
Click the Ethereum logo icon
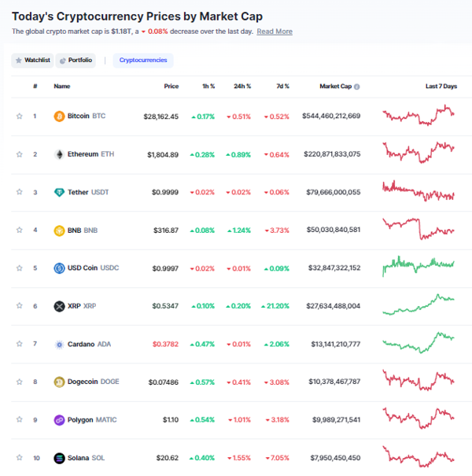(x=59, y=154)
